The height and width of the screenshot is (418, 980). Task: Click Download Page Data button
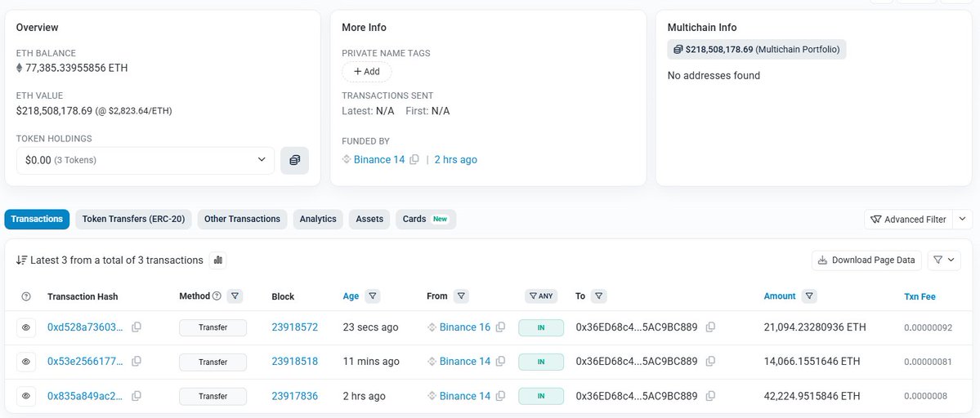(866, 260)
